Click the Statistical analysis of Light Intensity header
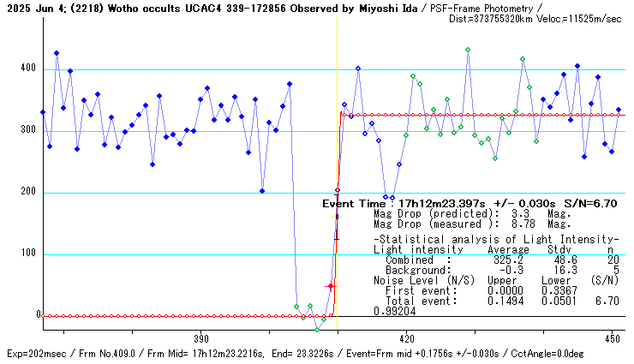634x364 pixels. coord(495,239)
